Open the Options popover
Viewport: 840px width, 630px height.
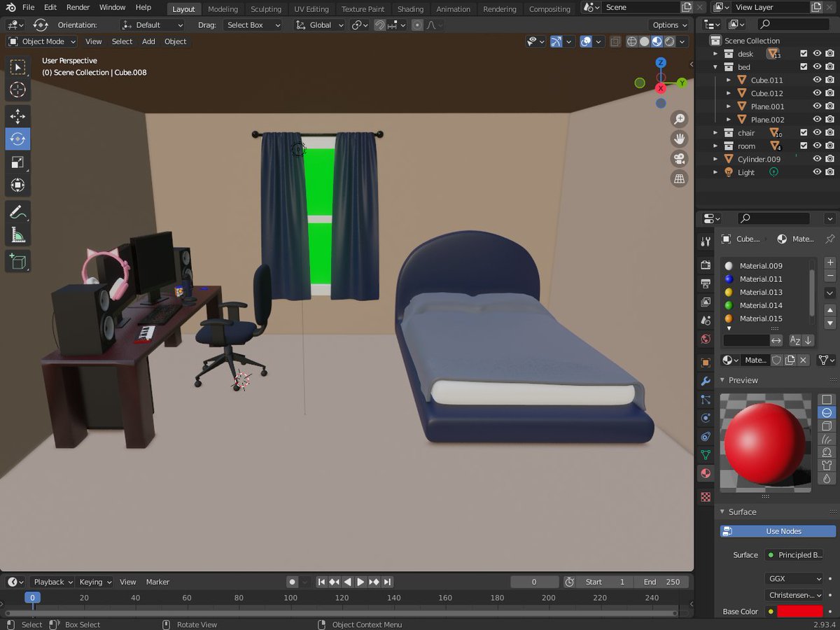tap(670, 24)
